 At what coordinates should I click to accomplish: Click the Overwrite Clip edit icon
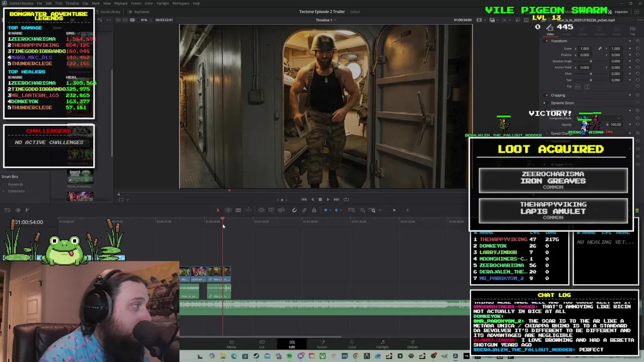(271, 210)
